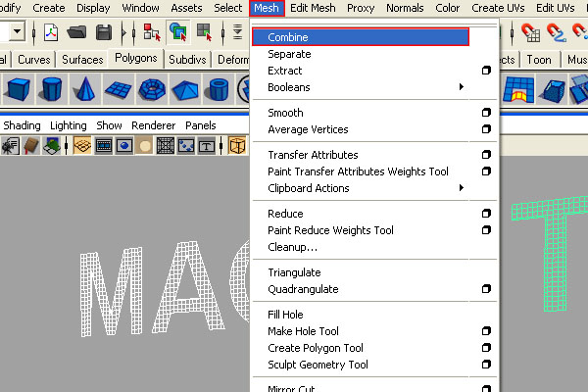Open Sculpt Geometry Tool option box
Viewport: 588px width, 392px height.
coord(486,364)
